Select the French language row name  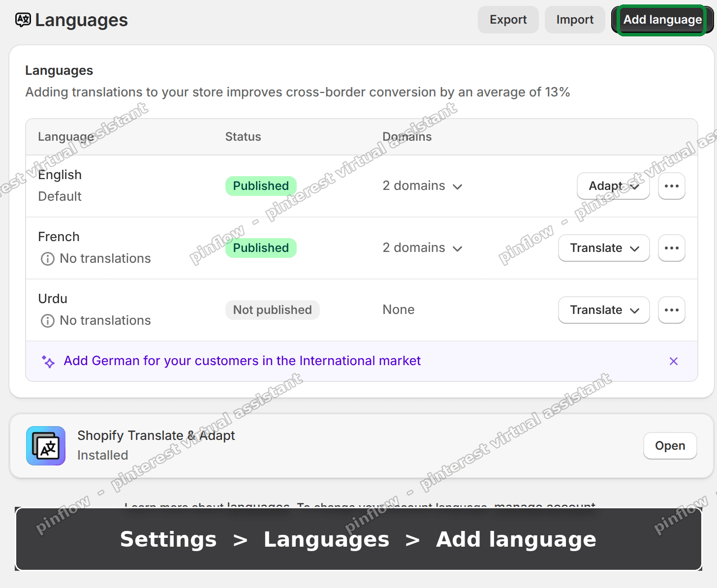[59, 237]
